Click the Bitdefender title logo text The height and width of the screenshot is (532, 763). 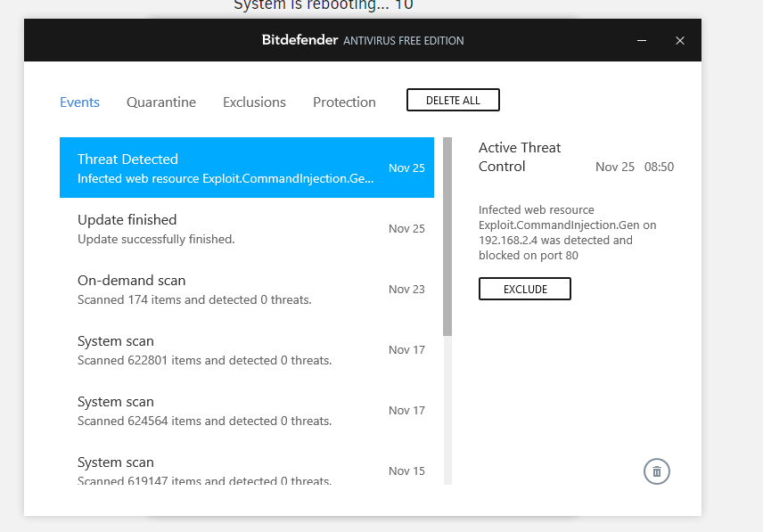[x=299, y=40]
